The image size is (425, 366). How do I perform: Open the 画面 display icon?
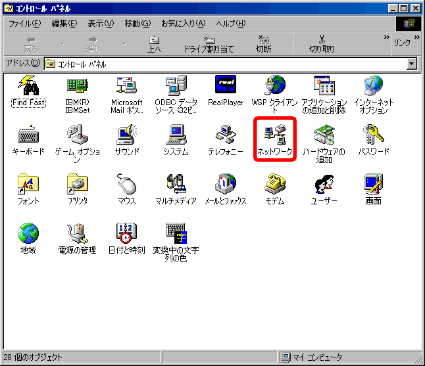373,189
